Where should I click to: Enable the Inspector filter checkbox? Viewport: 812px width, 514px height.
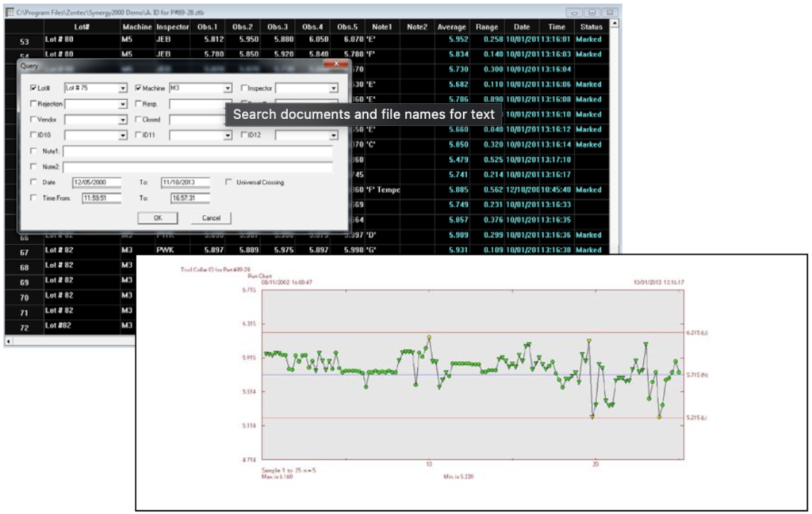coord(244,88)
